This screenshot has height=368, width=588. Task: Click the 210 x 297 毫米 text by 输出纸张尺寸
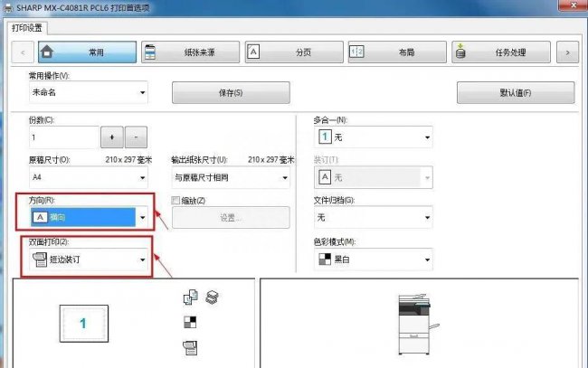coord(271,160)
